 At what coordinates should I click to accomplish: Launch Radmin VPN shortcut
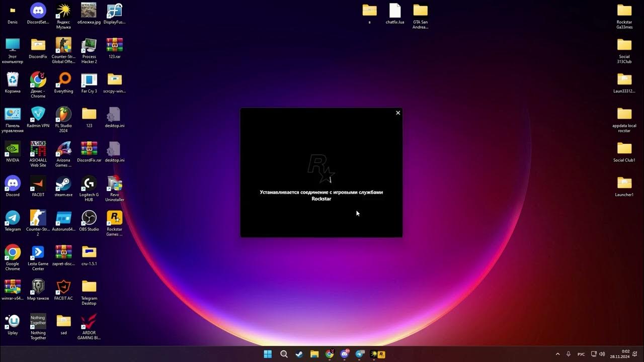[x=38, y=117]
